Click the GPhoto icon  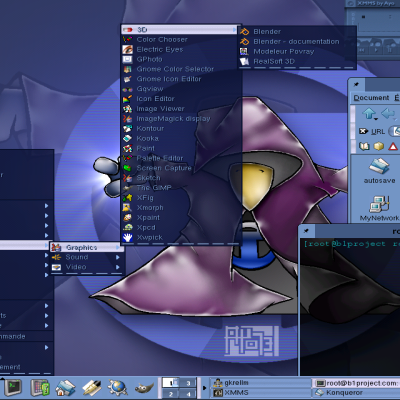127,59
